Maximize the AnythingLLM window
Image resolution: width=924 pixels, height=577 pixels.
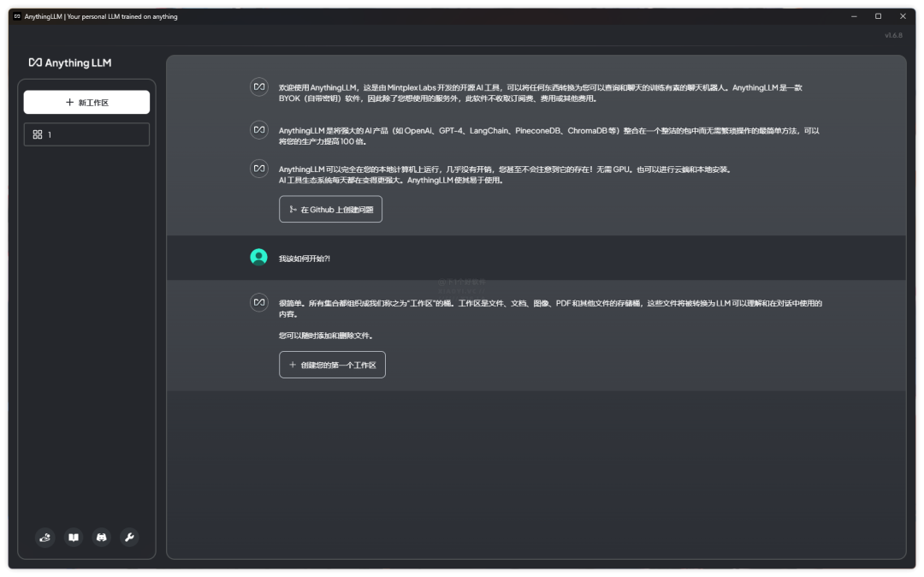[878, 16]
